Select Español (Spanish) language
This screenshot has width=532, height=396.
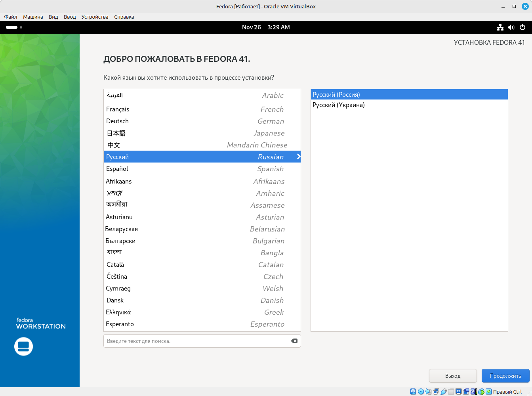[x=202, y=168]
